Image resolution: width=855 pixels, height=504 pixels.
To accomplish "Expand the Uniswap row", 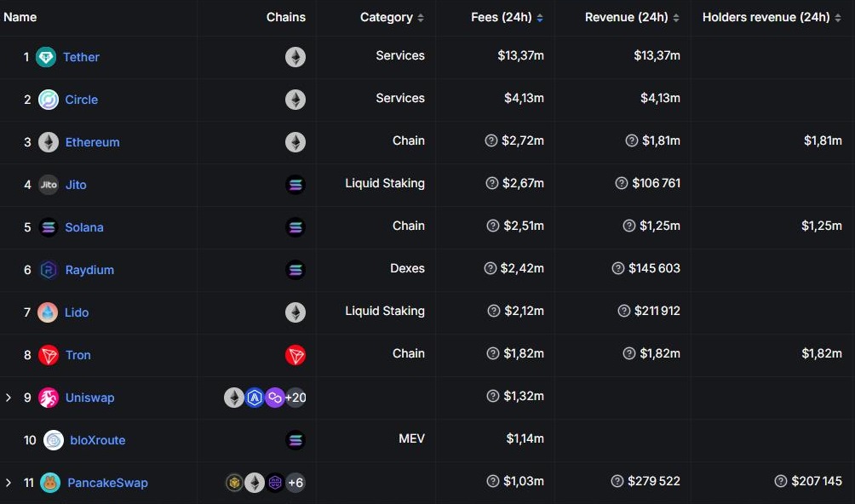I will (x=9, y=398).
